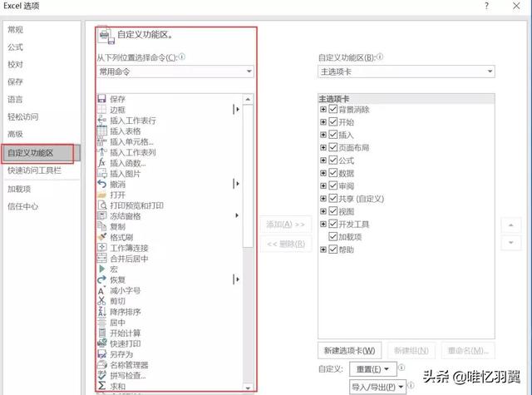Open the 高级 options category
Viewport: 532px width, 395px height.
15,134
